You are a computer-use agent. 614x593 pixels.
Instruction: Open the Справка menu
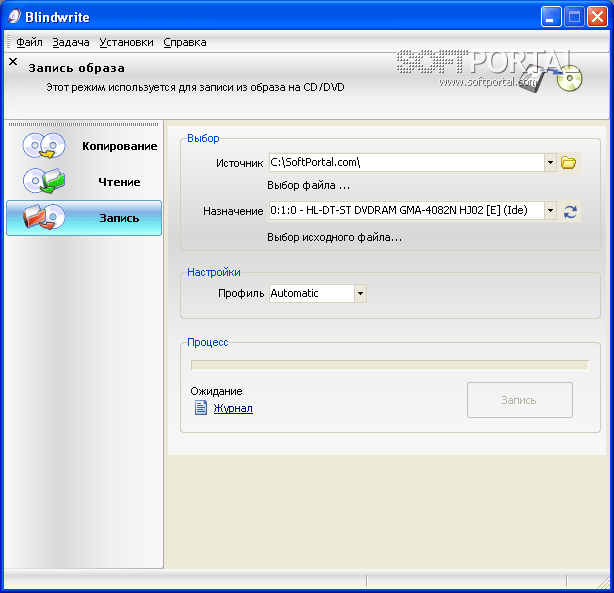point(184,42)
